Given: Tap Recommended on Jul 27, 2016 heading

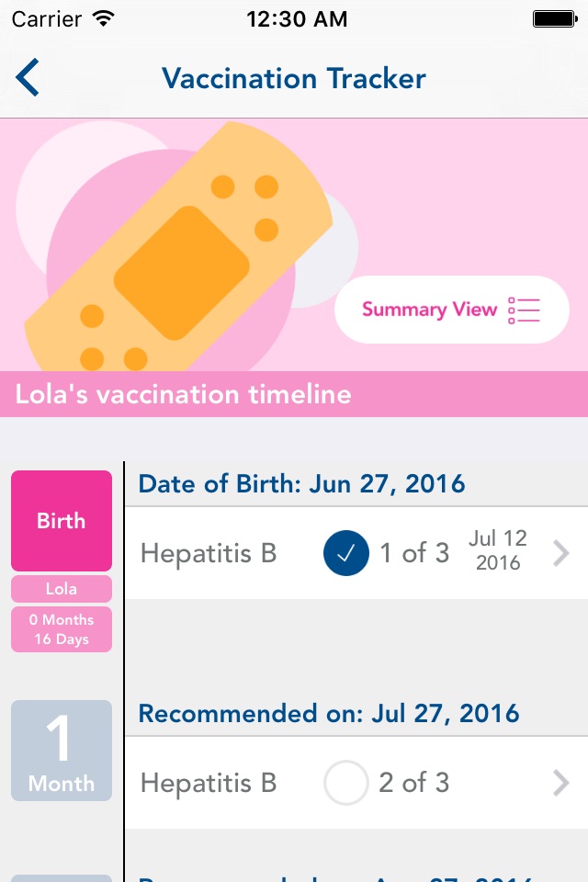Looking at the screenshot, I should (x=329, y=713).
